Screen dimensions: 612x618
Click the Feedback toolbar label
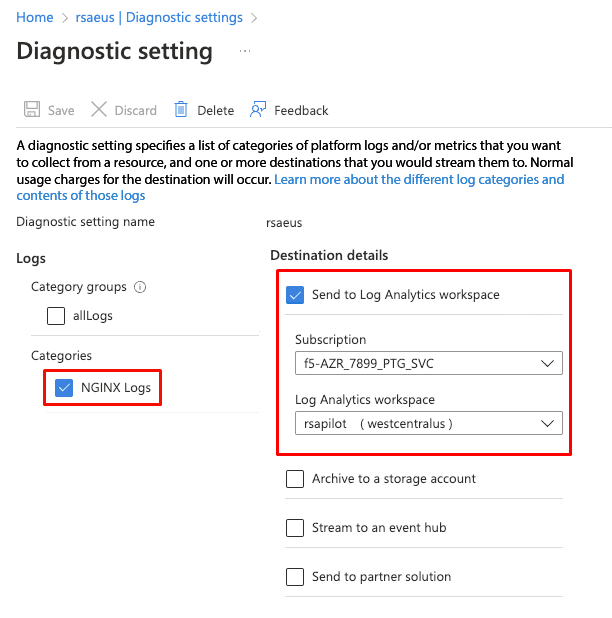301,111
